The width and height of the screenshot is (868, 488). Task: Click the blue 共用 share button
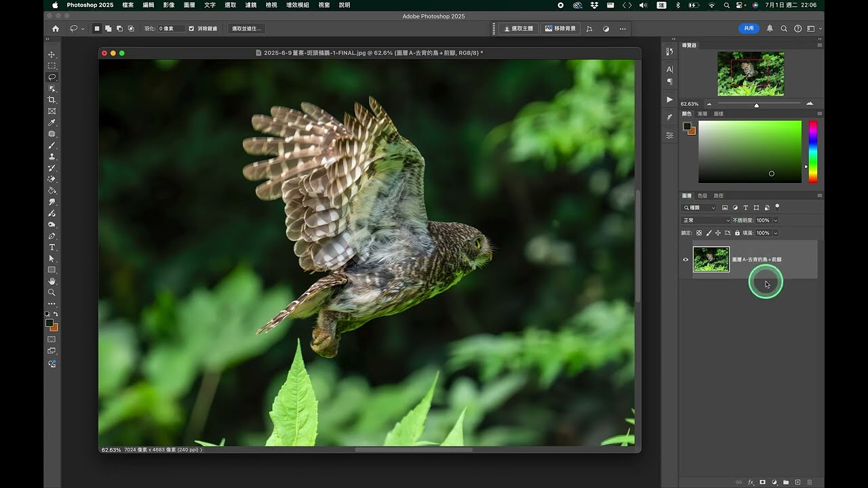click(749, 28)
